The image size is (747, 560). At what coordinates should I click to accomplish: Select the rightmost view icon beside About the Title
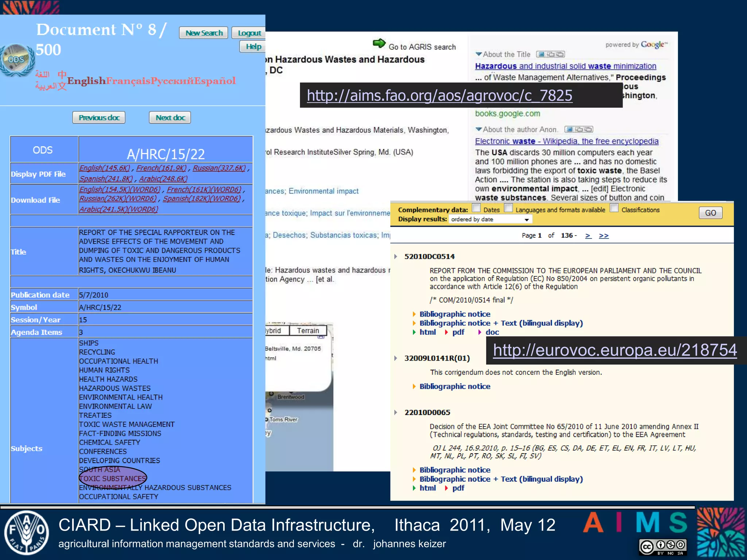click(560, 54)
